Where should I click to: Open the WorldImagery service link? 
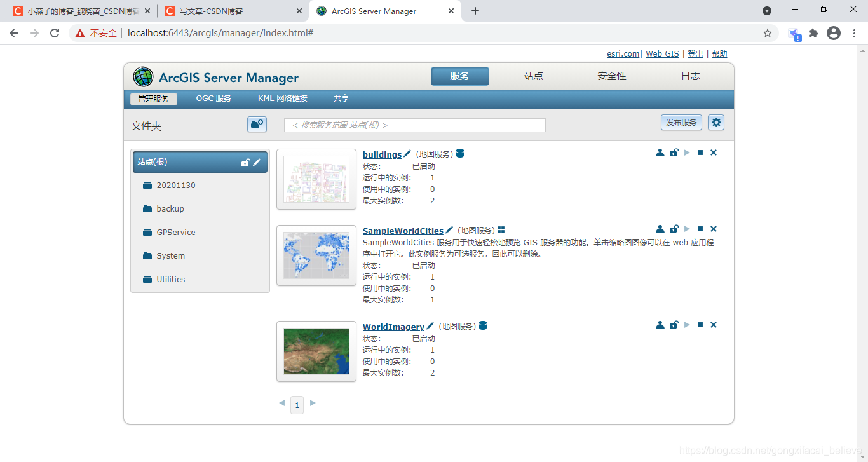click(x=393, y=327)
